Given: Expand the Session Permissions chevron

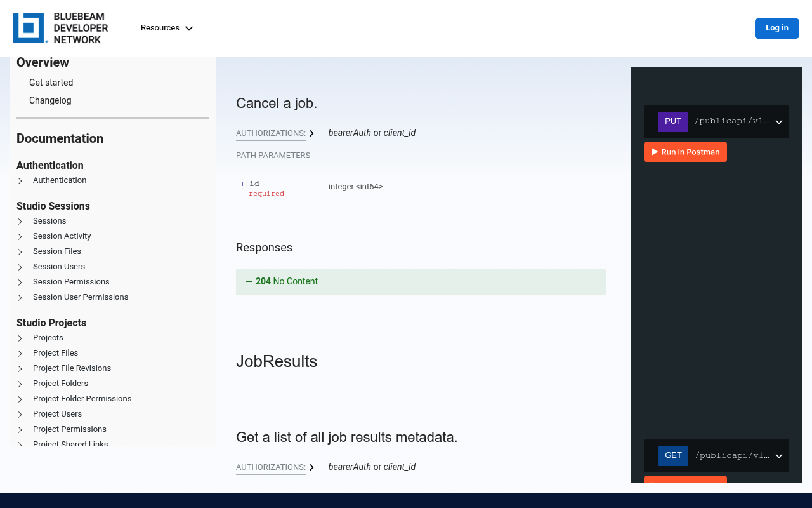Looking at the screenshot, I should pyautogui.click(x=20, y=283).
